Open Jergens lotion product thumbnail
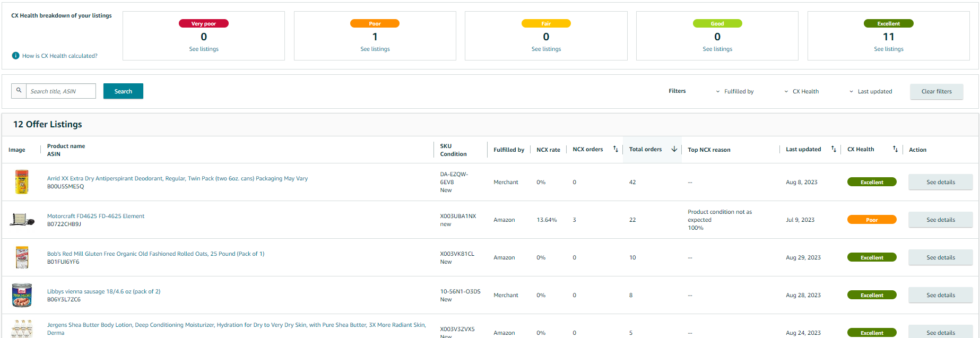 pyautogui.click(x=22, y=329)
